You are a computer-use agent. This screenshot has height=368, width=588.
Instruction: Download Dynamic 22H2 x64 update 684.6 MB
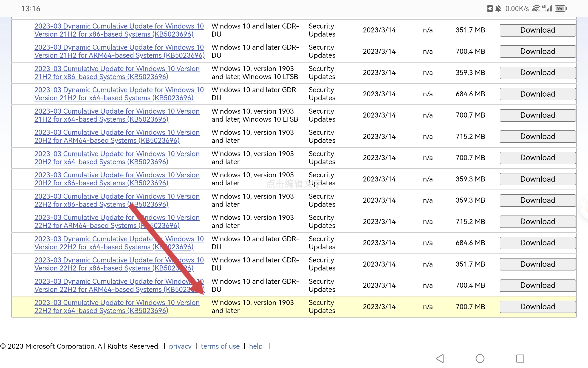538,243
